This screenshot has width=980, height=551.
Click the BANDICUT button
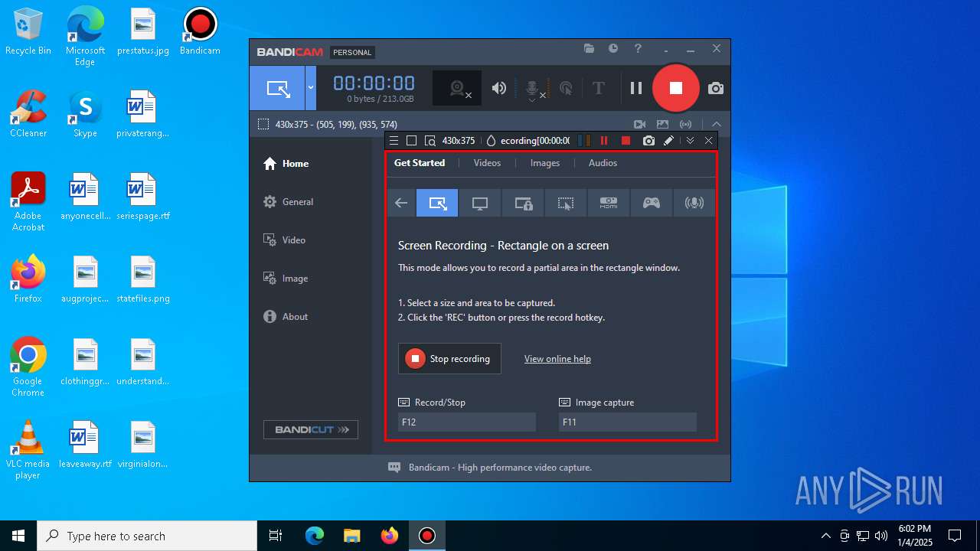pyautogui.click(x=311, y=429)
